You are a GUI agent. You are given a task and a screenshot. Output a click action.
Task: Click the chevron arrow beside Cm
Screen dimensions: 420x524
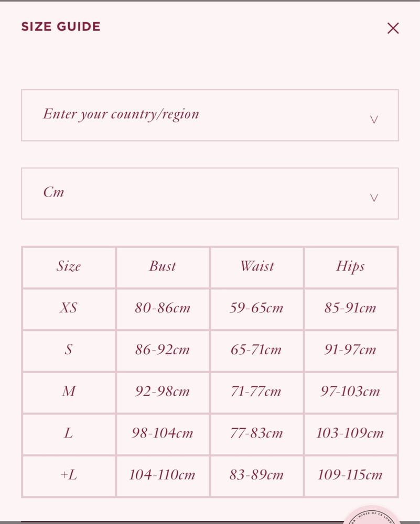[x=374, y=198]
